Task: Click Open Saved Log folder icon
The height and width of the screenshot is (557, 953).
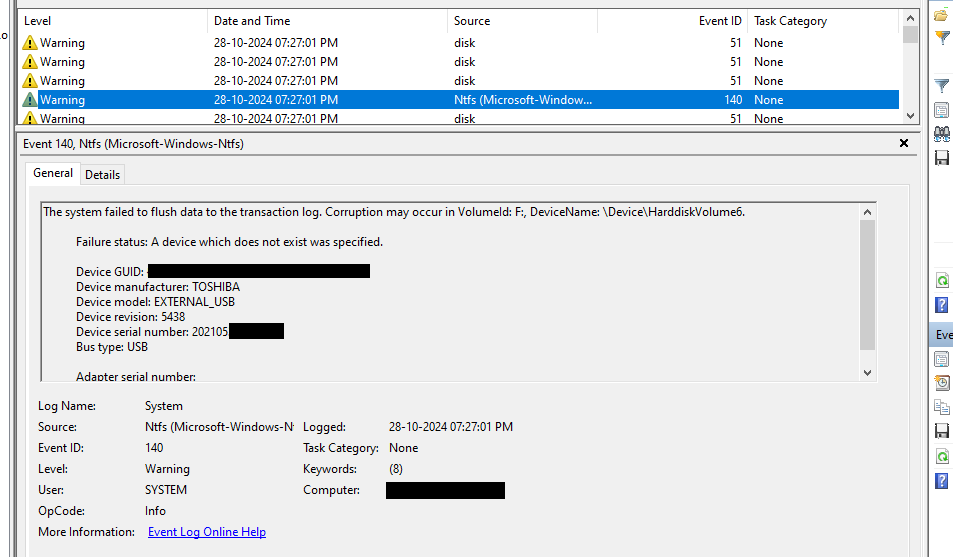Action: [x=941, y=15]
